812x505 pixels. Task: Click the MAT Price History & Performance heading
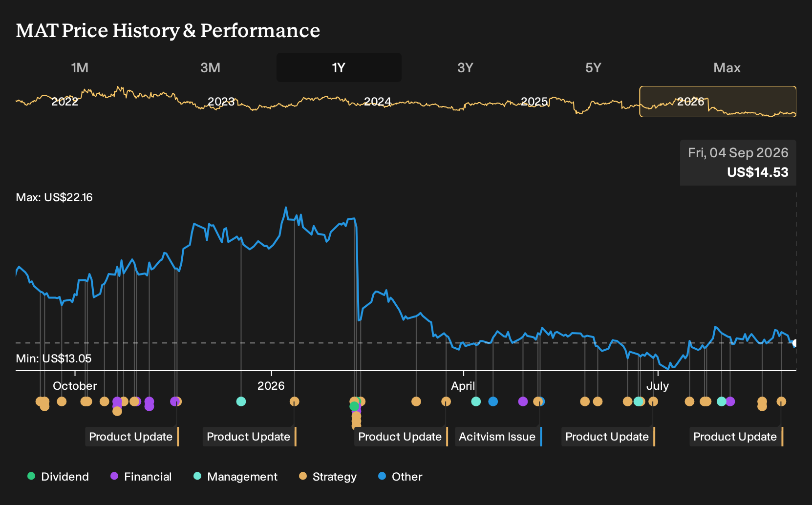point(168,30)
